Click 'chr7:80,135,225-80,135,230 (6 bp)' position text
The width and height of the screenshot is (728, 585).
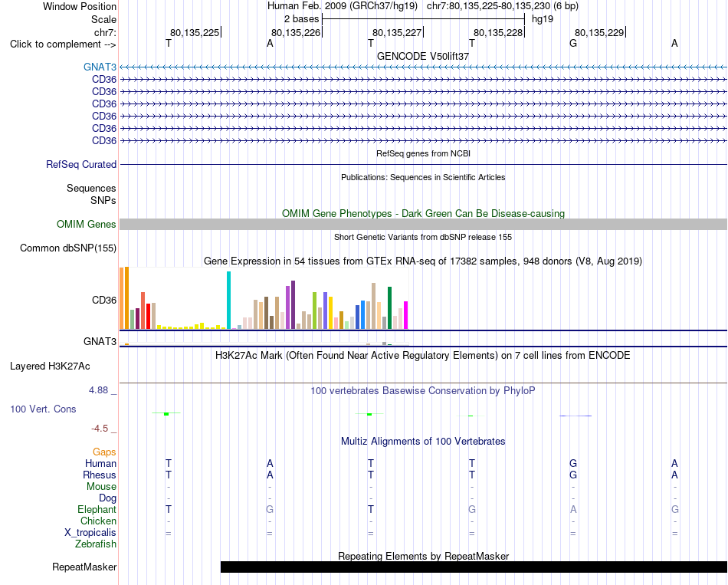click(503, 6)
